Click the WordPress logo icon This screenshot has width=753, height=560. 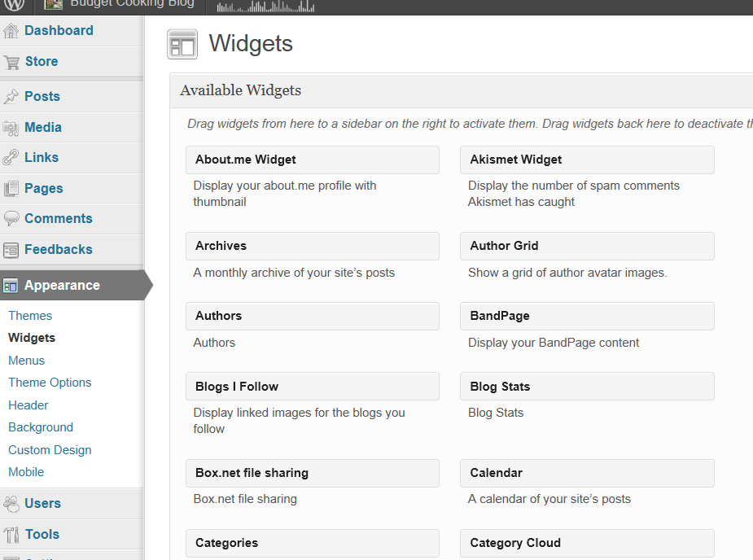[14, 4]
